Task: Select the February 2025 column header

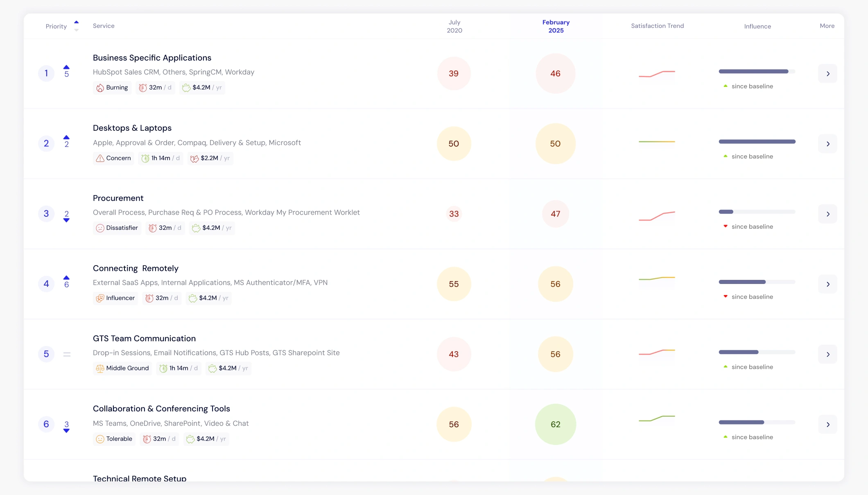Action: pos(556,26)
